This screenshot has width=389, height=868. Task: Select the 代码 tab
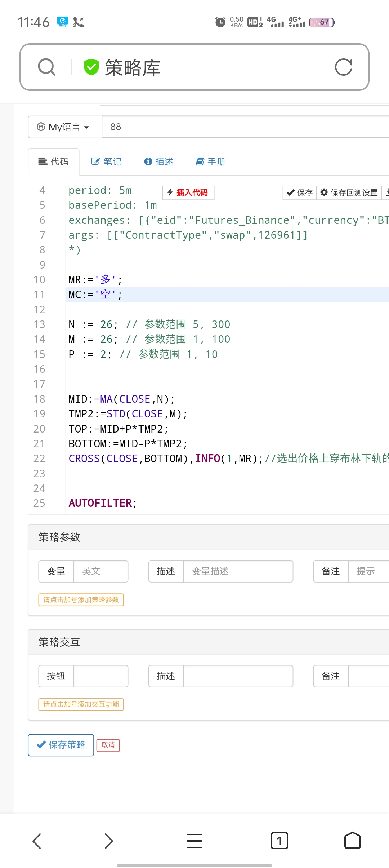[x=54, y=161]
